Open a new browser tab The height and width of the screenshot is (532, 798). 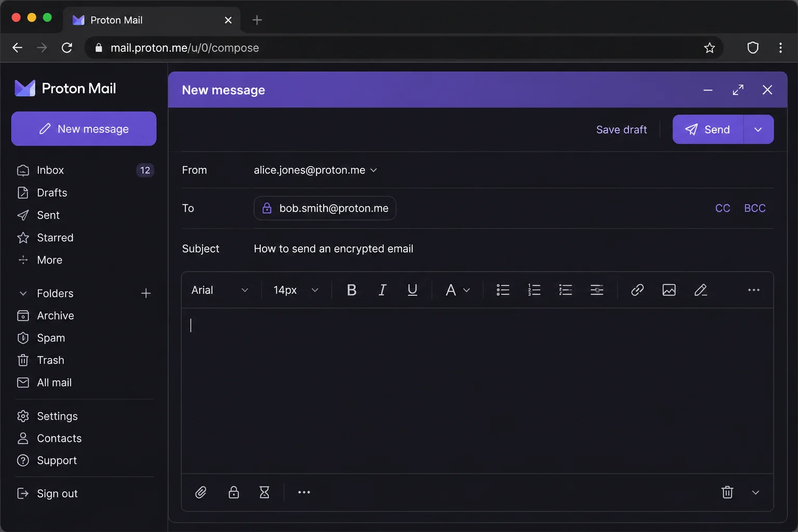coord(257,20)
